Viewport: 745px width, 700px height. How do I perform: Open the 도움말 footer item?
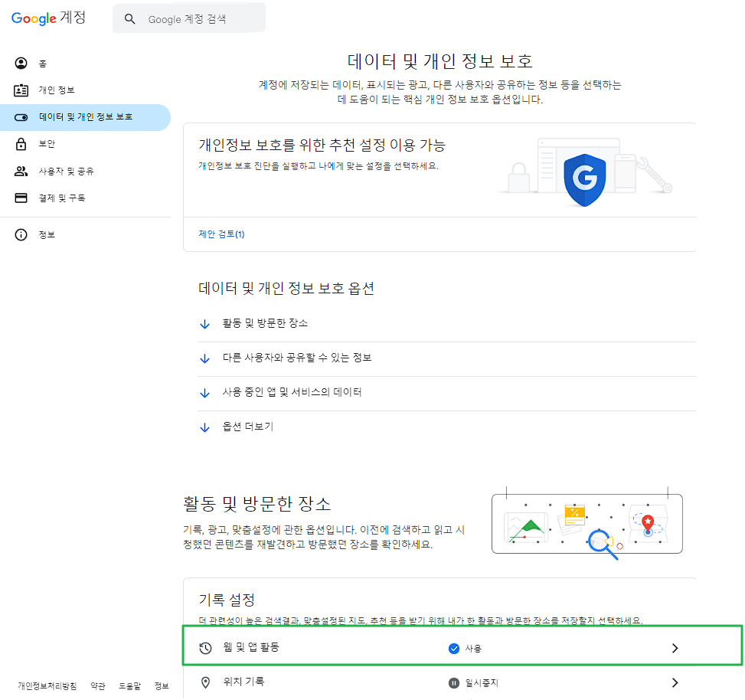pos(130,686)
